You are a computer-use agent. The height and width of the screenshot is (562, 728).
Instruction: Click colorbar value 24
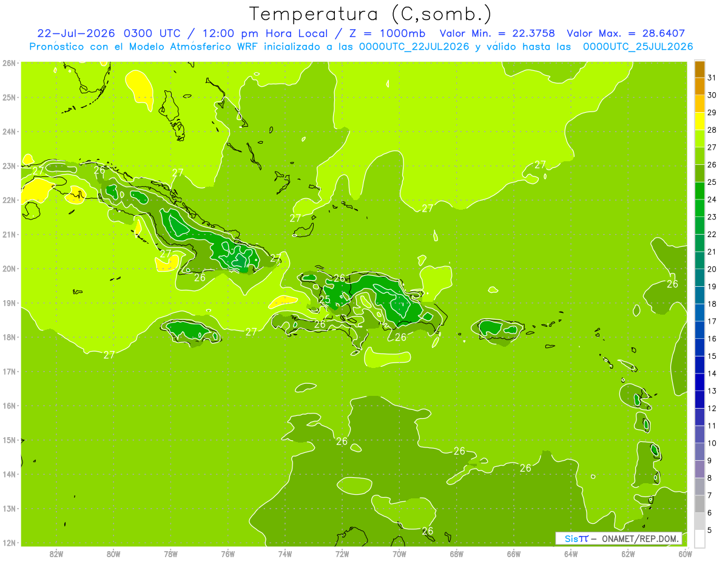point(712,199)
